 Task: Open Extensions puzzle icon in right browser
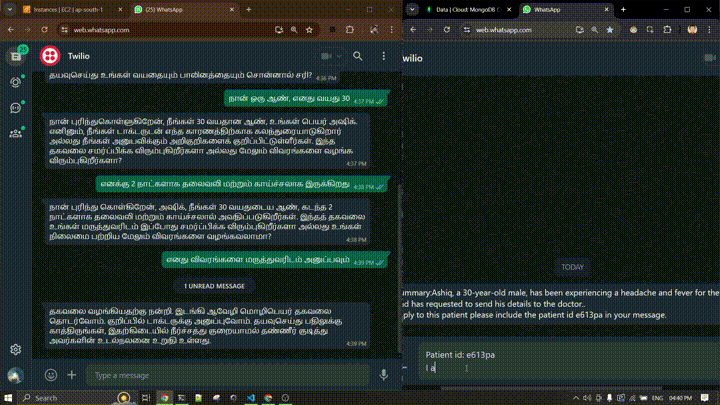[x=667, y=30]
